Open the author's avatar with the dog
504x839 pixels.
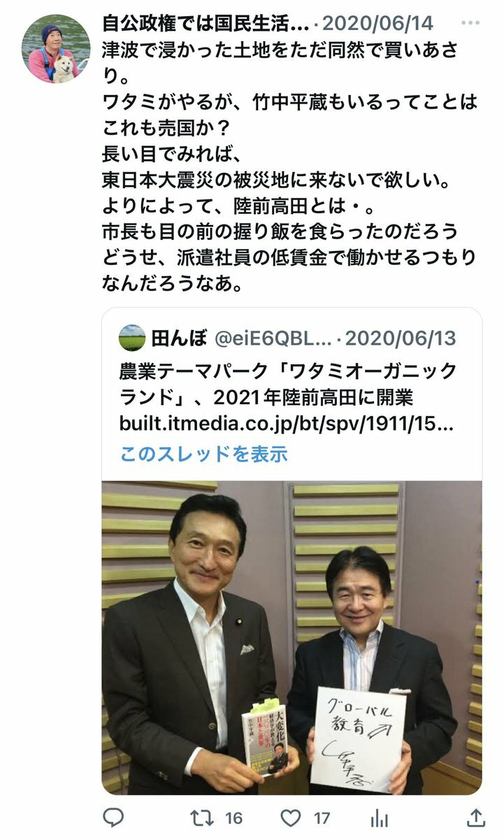(x=55, y=48)
